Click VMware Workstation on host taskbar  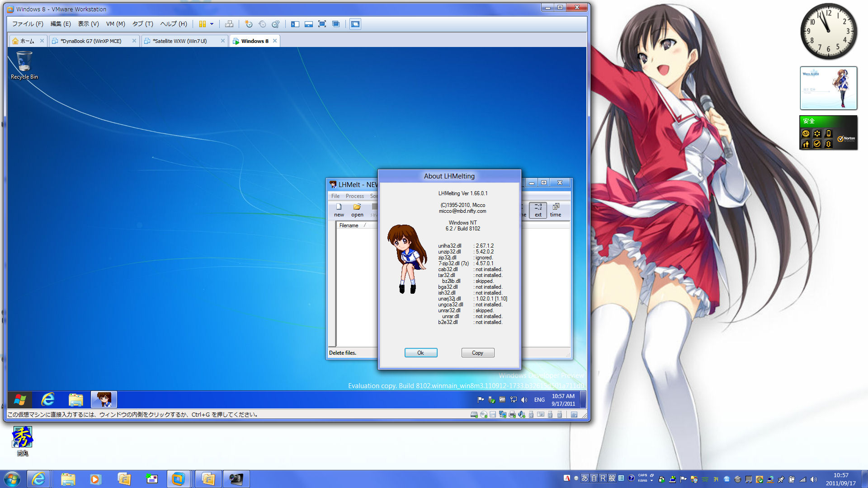(178, 479)
